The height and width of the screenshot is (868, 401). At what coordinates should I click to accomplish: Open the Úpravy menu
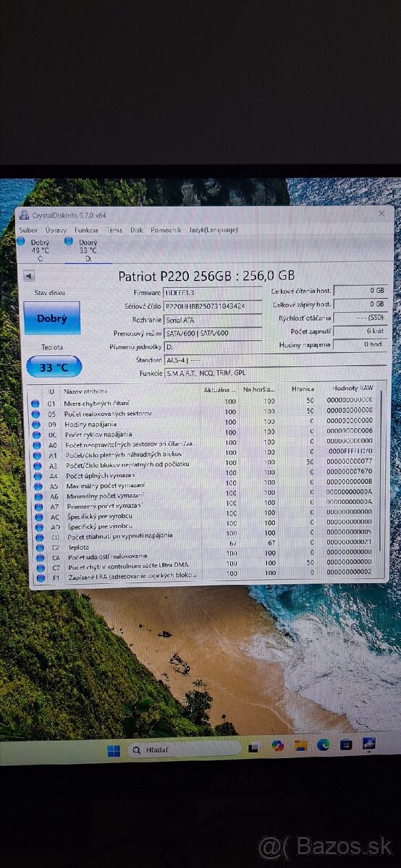(x=55, y=229)
